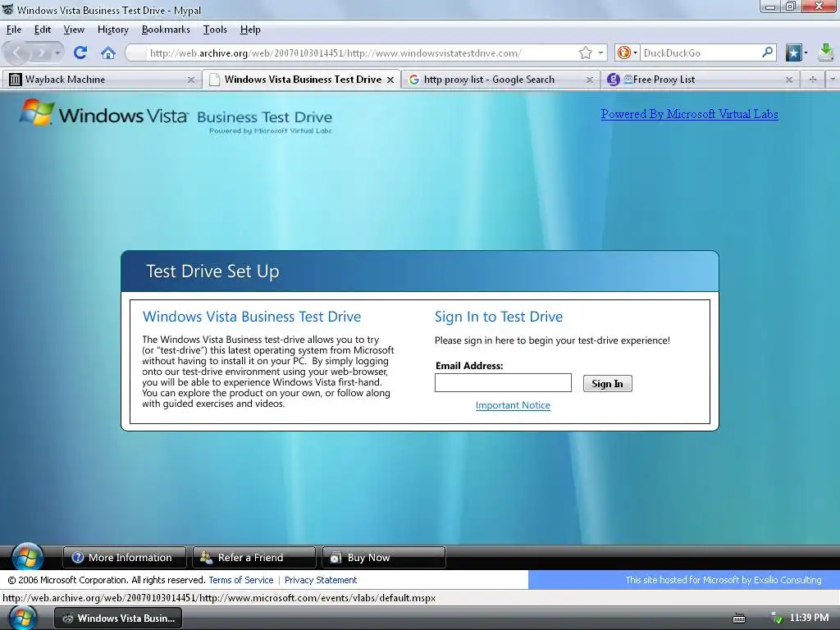Open the Privacy Statement link
The width and height of the screenshot is (840, 630).
point(321,580)
